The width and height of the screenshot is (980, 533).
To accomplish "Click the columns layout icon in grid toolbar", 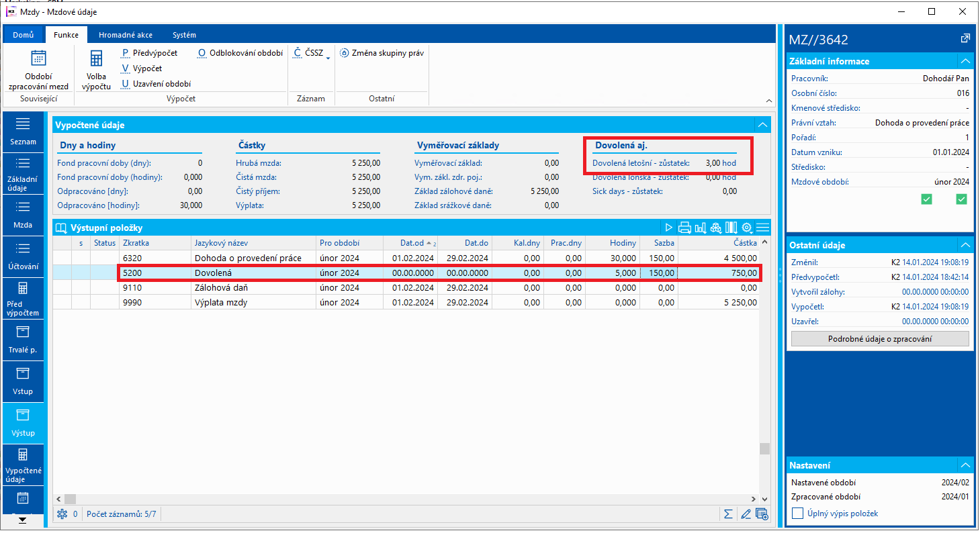I will click(731, 228).
